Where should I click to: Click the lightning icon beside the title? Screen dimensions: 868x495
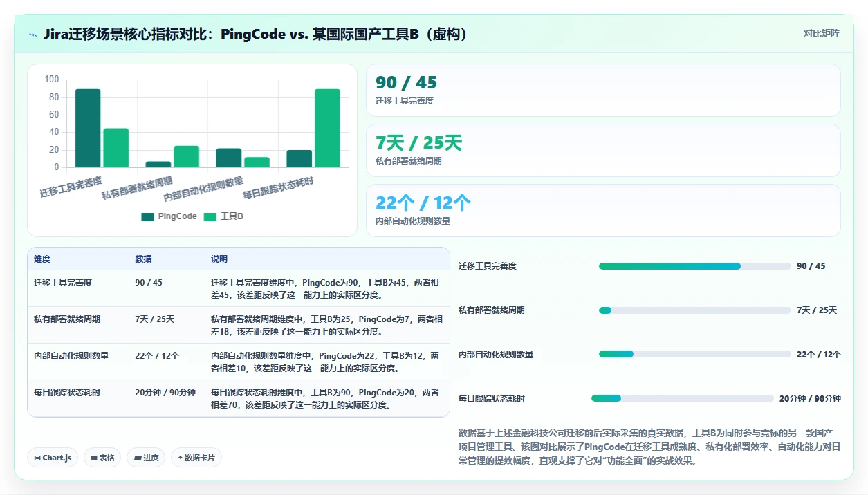(x=33, y=34)
